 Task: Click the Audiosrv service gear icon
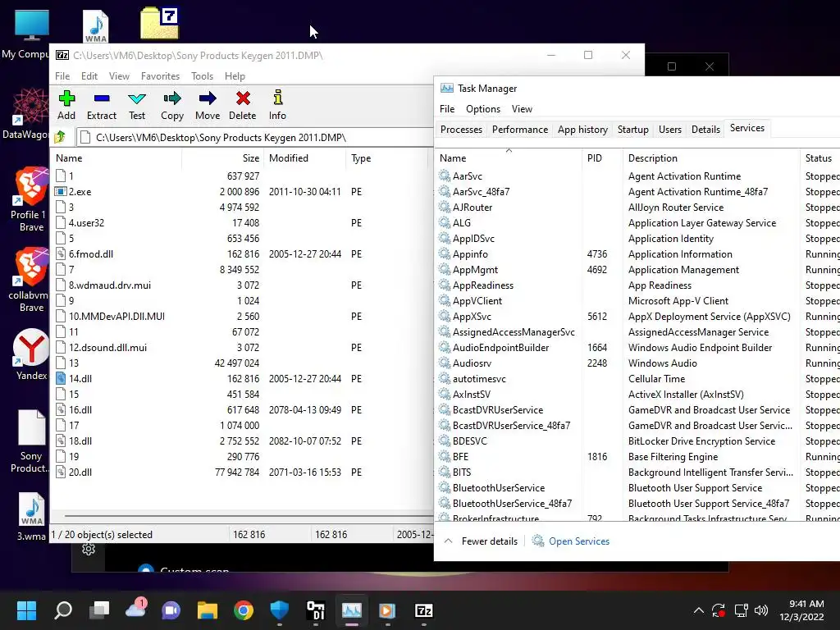[444, 363]
